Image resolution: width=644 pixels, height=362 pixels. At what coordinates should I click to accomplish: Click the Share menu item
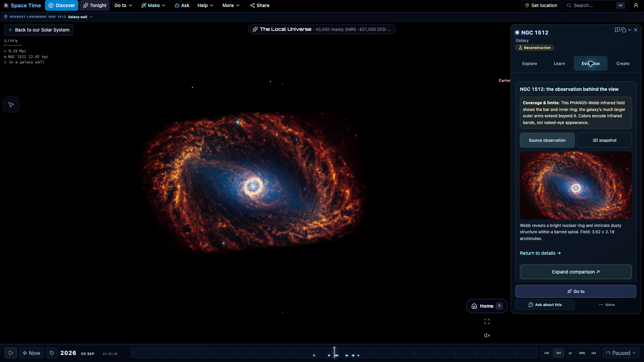[260, 5]
